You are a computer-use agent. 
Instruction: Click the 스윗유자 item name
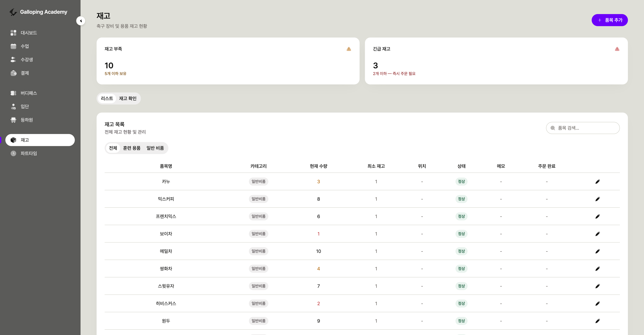[x=166, y=286]
